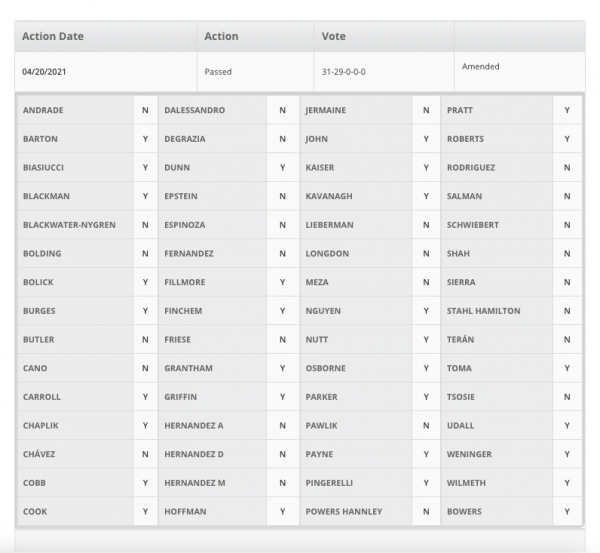Select the date 04/20/2021
Image resolution: width=600 pixels, height=553 pixels.
click(x=44, y=72)
